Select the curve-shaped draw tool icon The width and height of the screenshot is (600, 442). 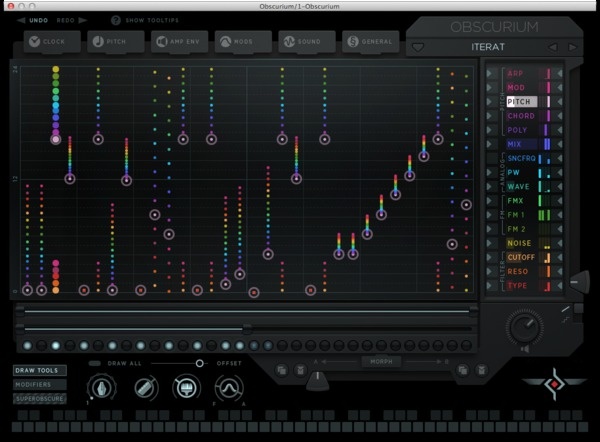pyautogui.click(x=229, y=389)
